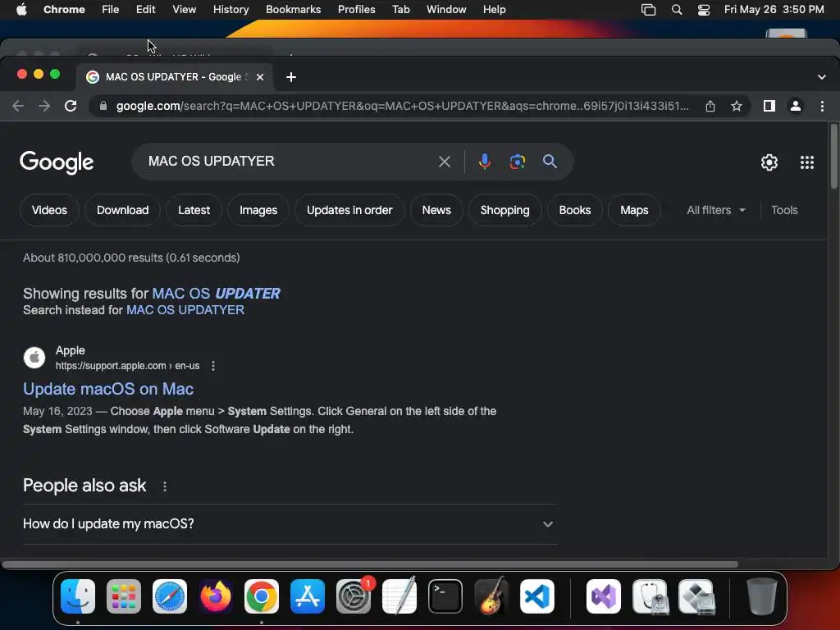
Task: Open Spotlight search in menu bar
Action: (677, 10)
